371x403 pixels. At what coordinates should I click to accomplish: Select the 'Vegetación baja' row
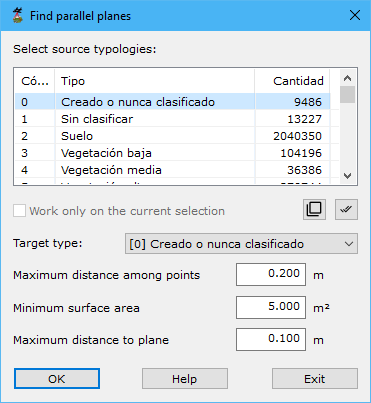point(173,153)
